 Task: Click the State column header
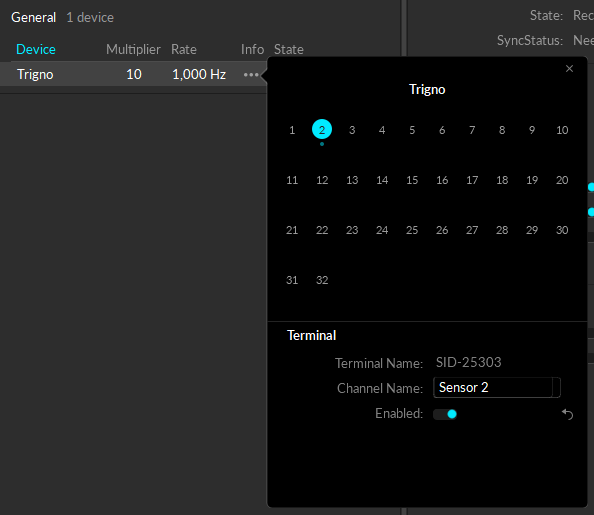tap(289, 49)
